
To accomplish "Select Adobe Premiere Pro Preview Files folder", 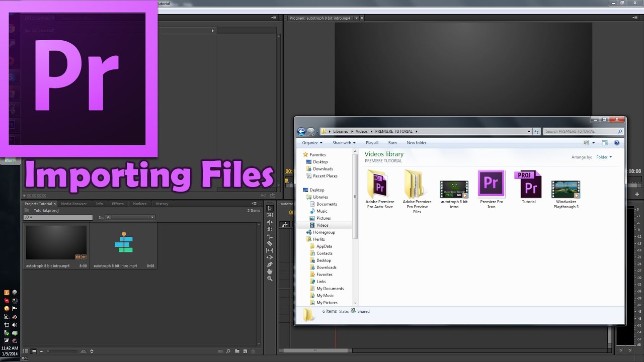I will click(x=417, y=192).
